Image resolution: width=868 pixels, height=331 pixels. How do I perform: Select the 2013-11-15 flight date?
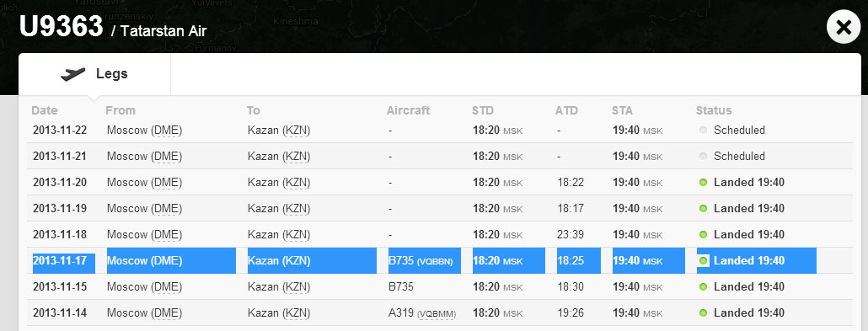(60, 286)
